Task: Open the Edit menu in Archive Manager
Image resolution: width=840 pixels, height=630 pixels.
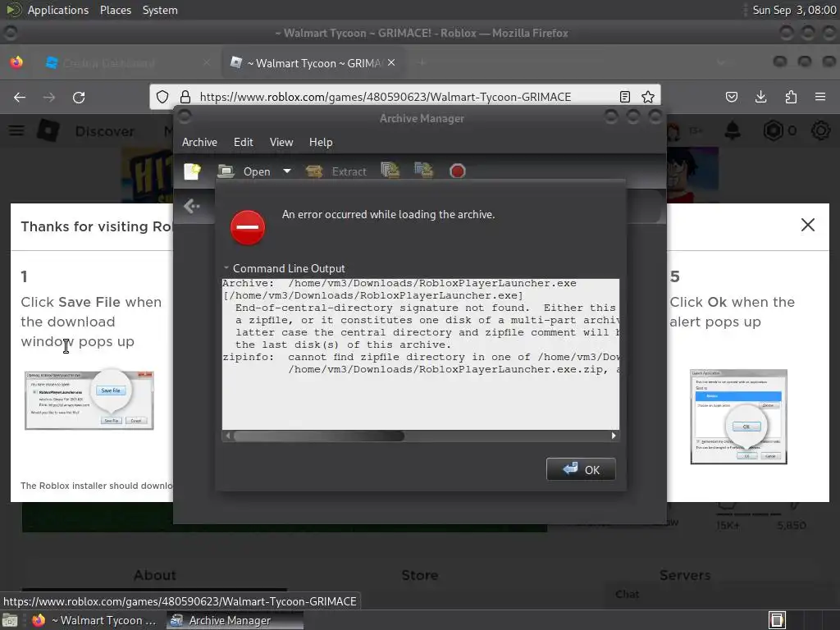Action: coord(243,142)
